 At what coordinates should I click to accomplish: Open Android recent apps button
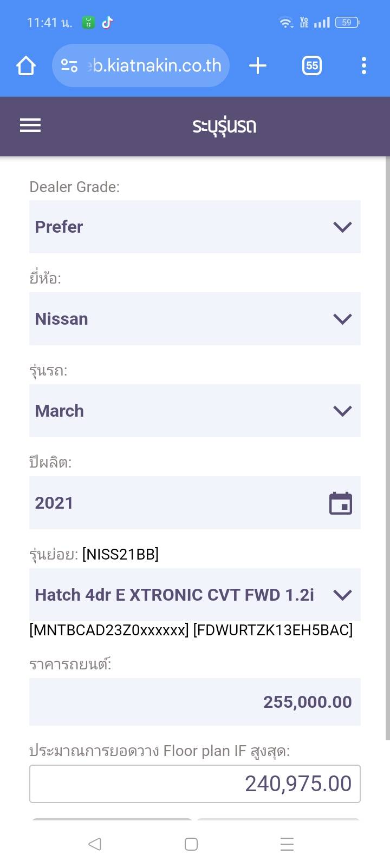point(287,844)
